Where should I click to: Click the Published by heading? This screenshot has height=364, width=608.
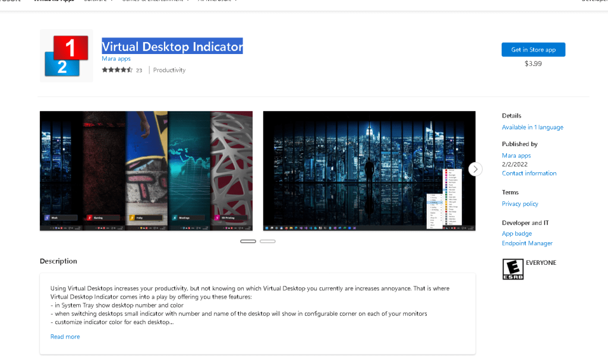pos(519,144)
